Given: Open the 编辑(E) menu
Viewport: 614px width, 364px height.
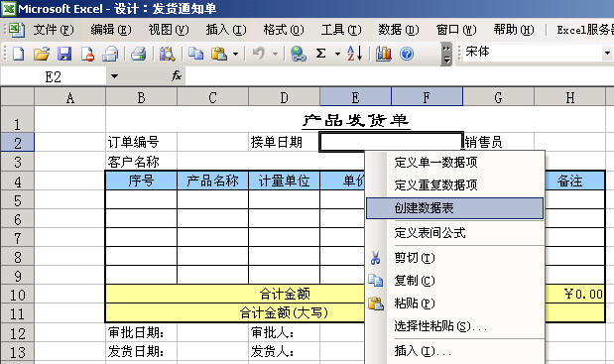Looking at the screenshot, I should (111, 30).
